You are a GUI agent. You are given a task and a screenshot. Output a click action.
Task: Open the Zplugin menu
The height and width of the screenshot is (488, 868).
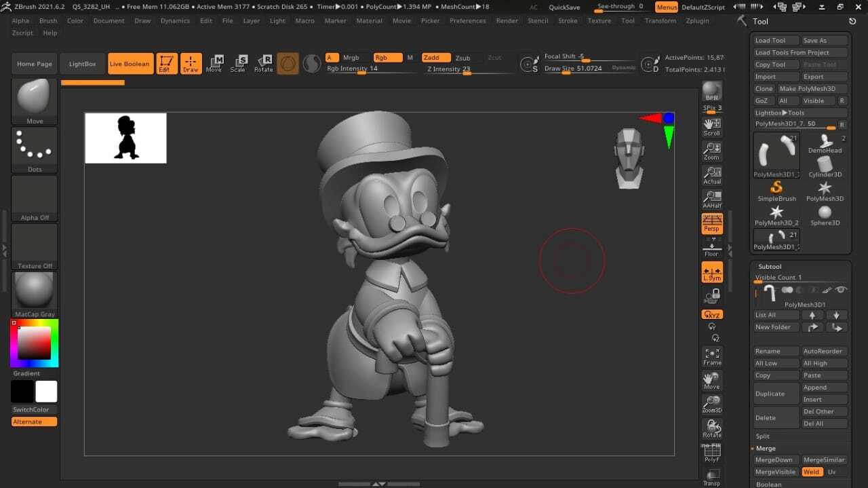pyautogui.click(x=697, y=21)
